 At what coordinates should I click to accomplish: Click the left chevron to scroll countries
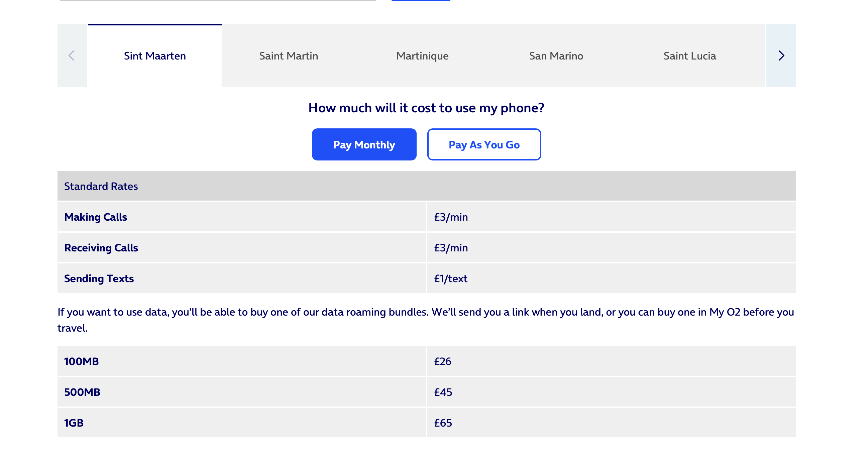tap(72, 56)
